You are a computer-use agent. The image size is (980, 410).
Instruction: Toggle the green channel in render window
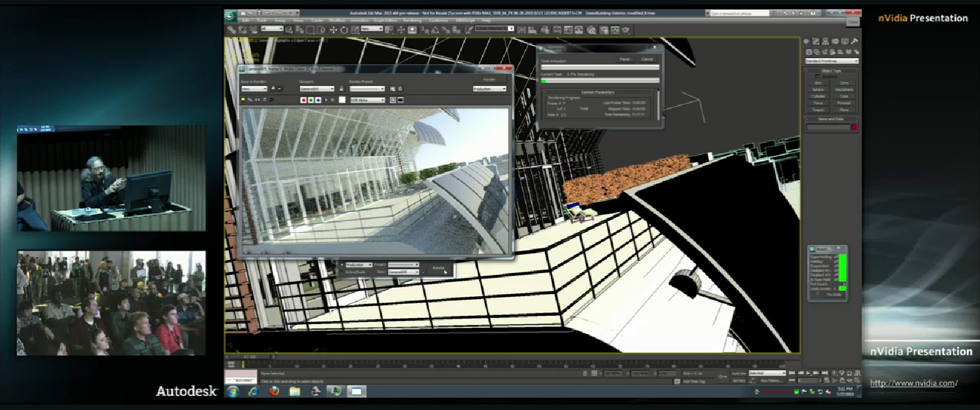tap(311, 100)
